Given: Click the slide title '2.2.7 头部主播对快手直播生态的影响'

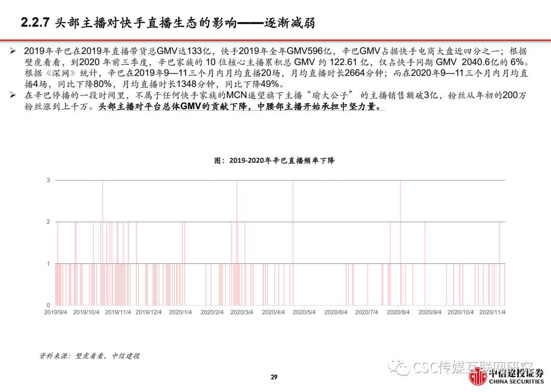Looking at the screenshot, I should (129, 23).
